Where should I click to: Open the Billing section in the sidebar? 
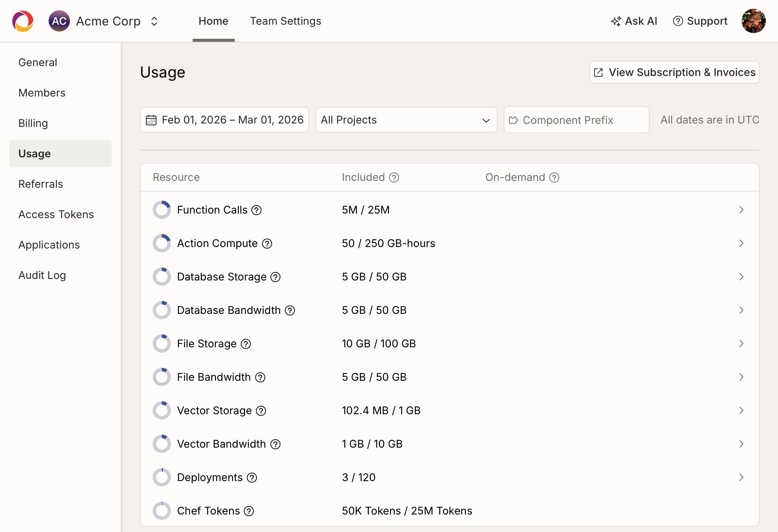(33, 123)
